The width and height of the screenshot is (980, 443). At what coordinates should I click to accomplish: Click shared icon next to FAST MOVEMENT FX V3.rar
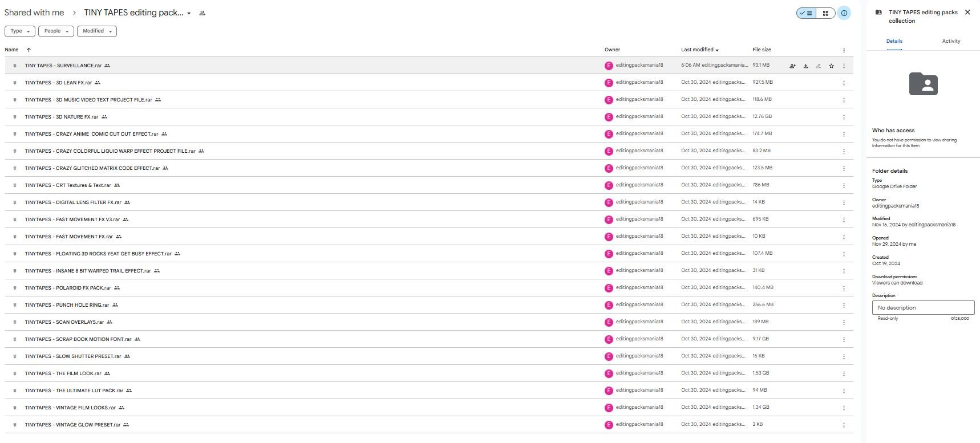[x=125, y=220]
